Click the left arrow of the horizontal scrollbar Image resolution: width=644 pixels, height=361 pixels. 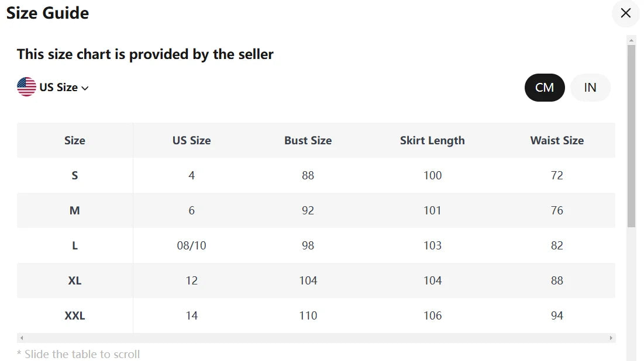(21, 338)
